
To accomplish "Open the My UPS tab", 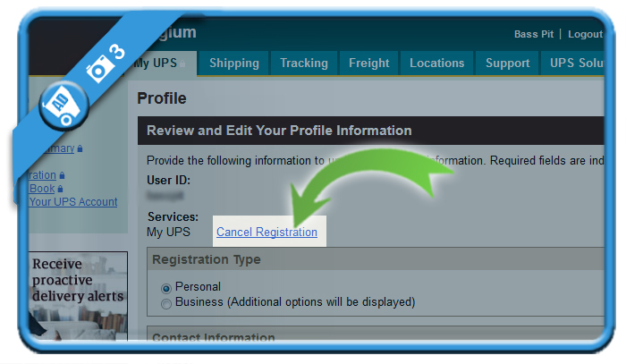I will click(163, 63).
